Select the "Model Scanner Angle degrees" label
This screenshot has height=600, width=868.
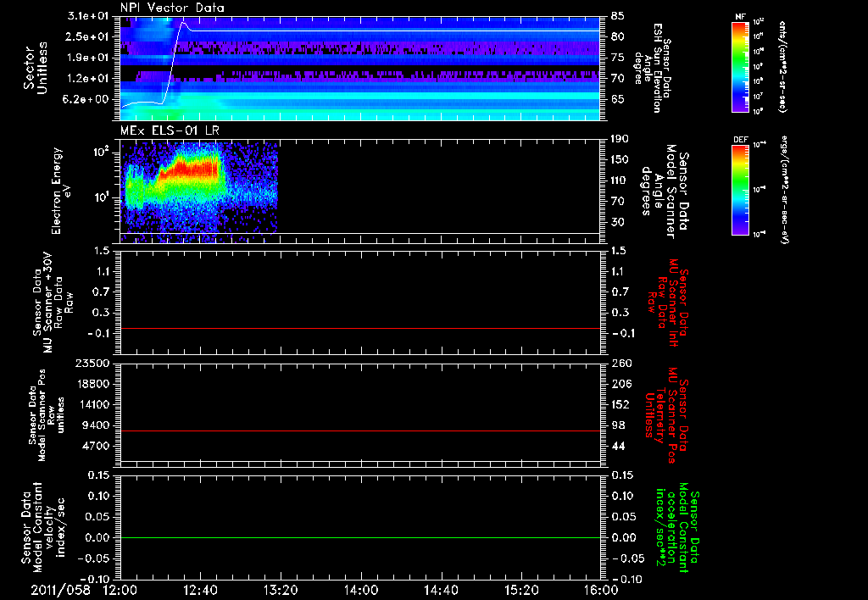pyautogui.click(x=665, y=192)
